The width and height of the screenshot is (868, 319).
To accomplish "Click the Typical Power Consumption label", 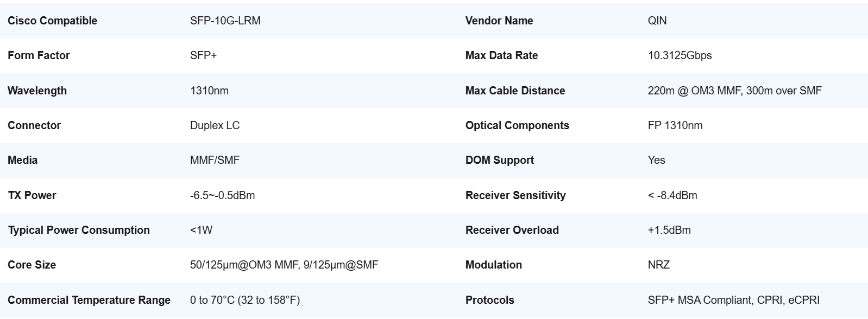I will click(x=78, y=230).
